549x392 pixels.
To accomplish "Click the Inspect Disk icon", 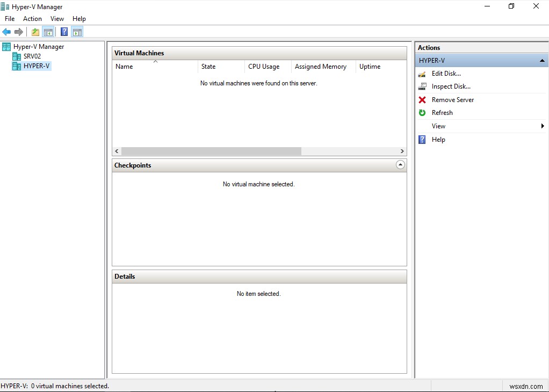I will coord(422,86).
